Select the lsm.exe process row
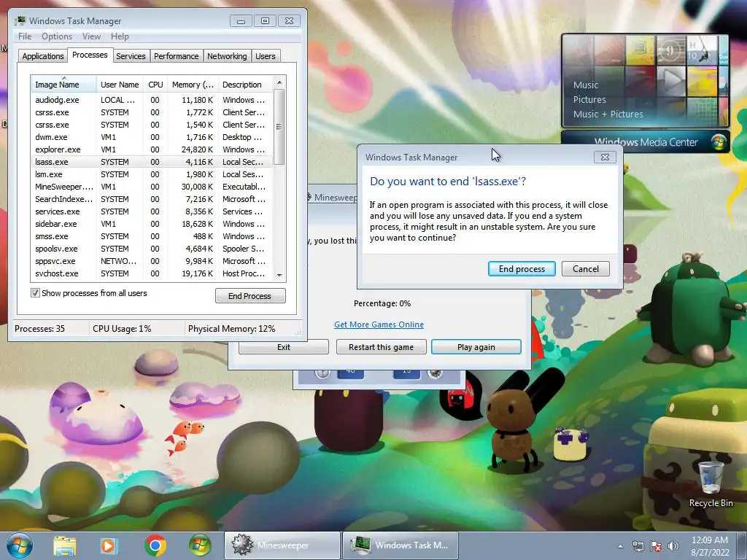Image resolution: width=747 pixels, height=560 pixels. coord(152,174)
